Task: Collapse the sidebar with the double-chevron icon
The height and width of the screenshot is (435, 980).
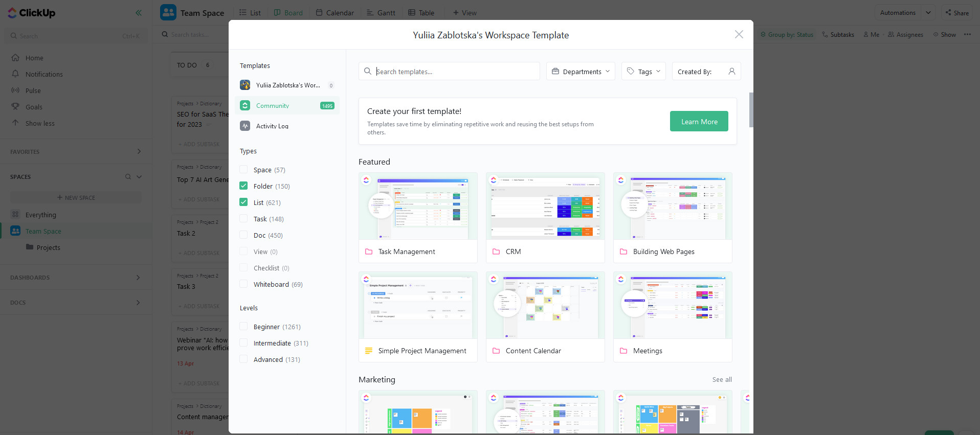Action: tap(139, 13)
